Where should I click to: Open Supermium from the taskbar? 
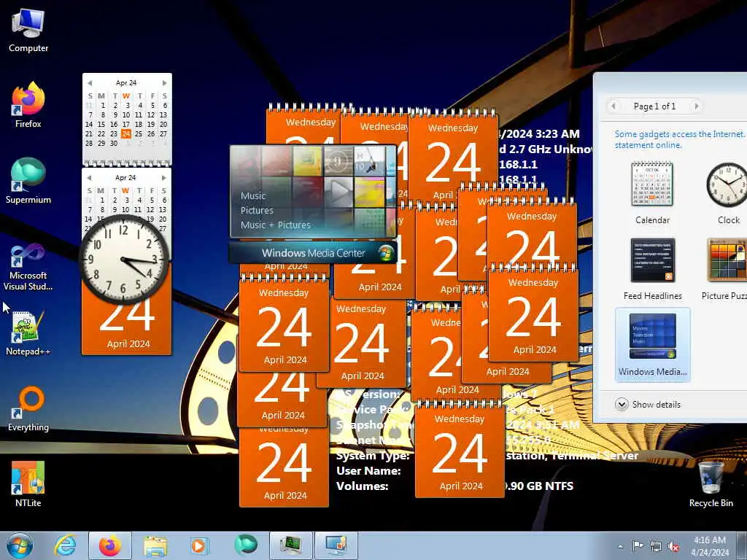click(x=246, y=545)
